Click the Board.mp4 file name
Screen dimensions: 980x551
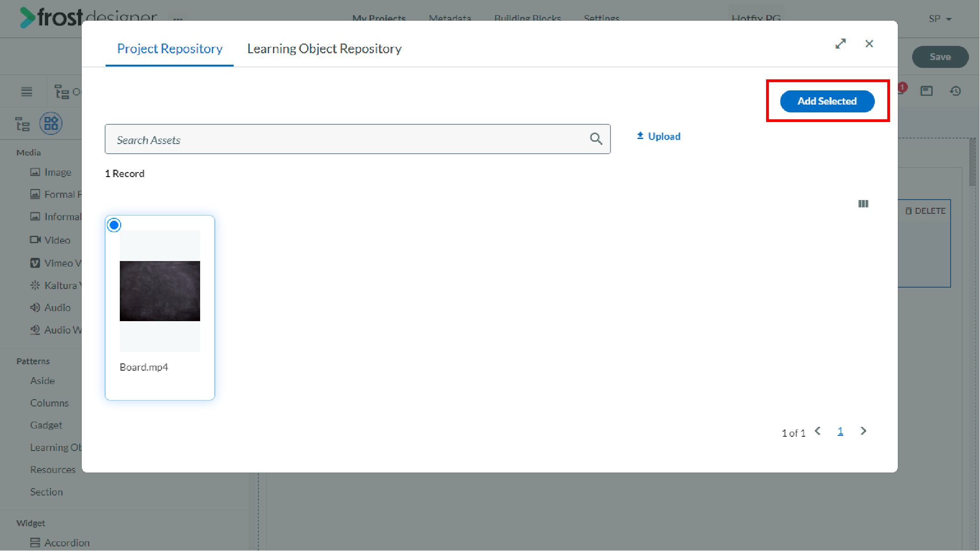coord(144,367)
